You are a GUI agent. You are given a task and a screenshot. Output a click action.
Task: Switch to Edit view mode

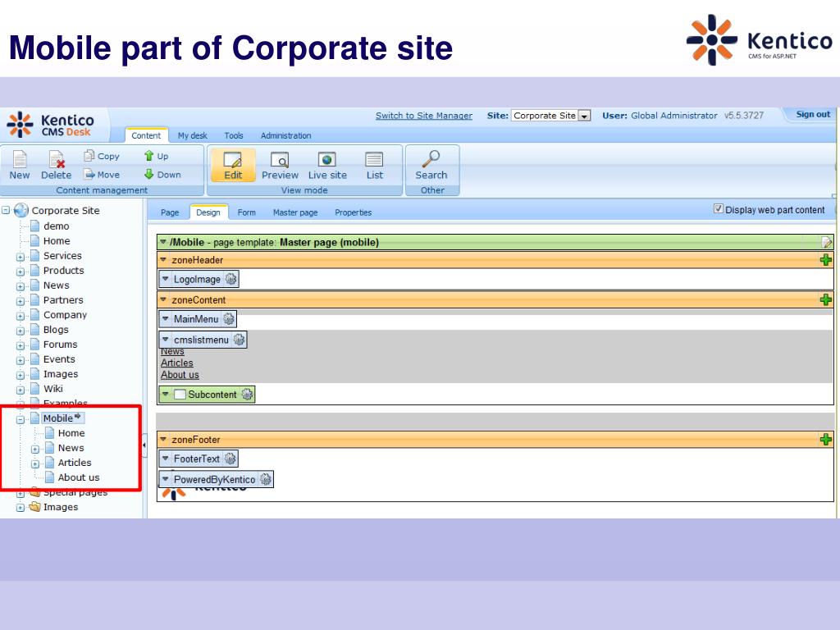pos(232,166)
